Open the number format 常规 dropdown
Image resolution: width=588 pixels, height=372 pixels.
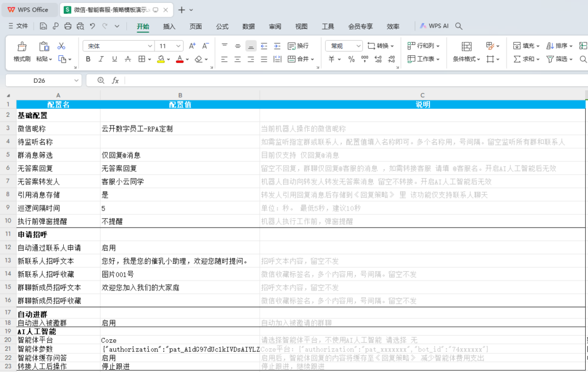(x=358, y=46)
